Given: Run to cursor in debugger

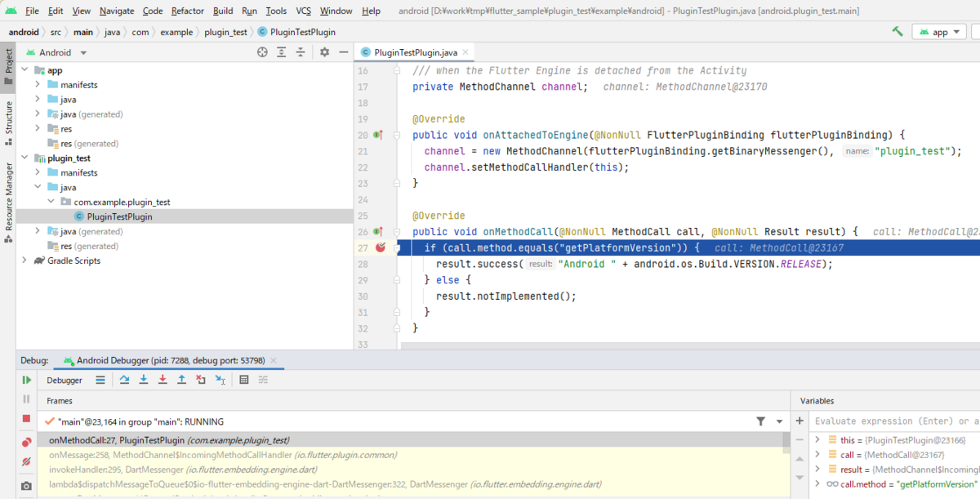Looking at the screenshot, I should pos(220,380).
